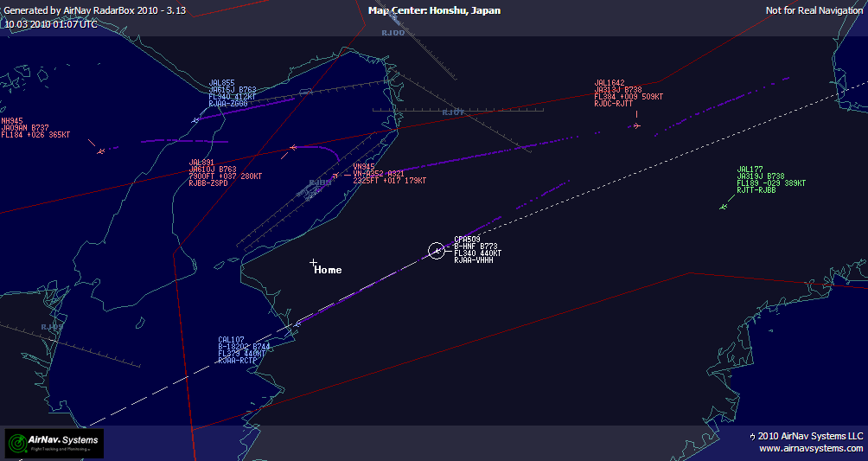Select the RJDC-RJTT route text
Viewport: 868px width, 461px height.
[614, 104]
